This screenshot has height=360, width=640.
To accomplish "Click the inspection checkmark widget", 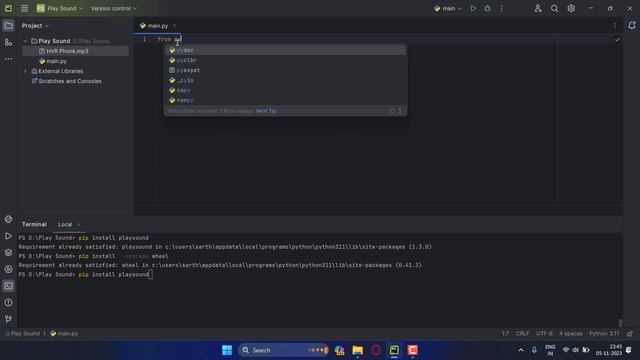I will tap(617, 40).
